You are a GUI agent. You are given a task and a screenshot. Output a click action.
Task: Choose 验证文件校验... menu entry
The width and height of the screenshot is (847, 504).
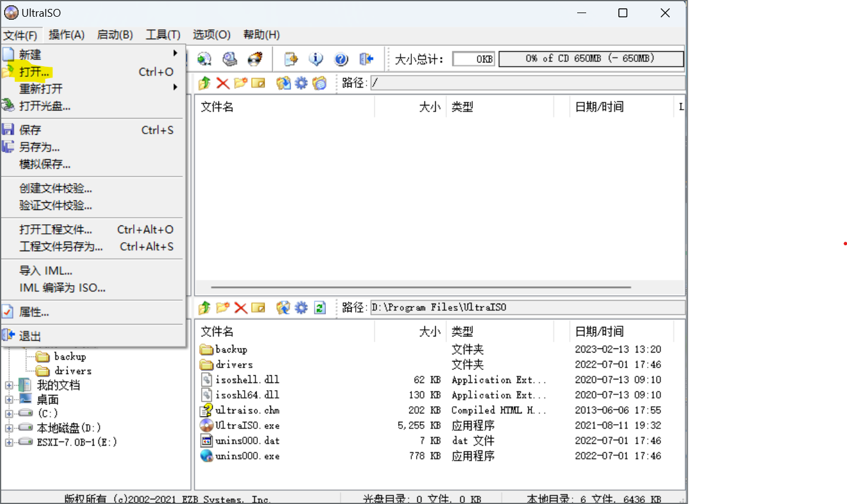tap(93, 205)
